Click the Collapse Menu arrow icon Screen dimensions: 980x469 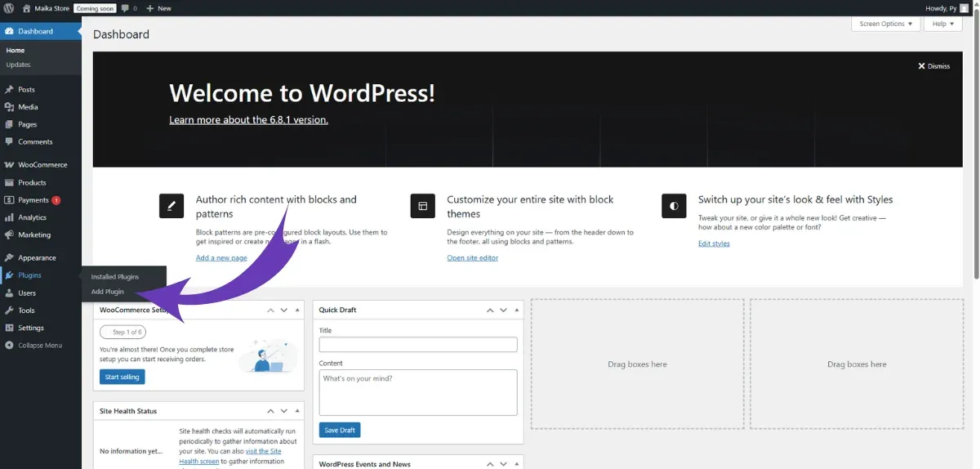coord(9,346)
